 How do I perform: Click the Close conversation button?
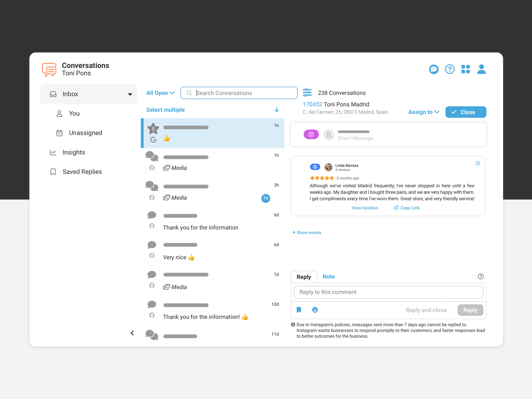465,112
